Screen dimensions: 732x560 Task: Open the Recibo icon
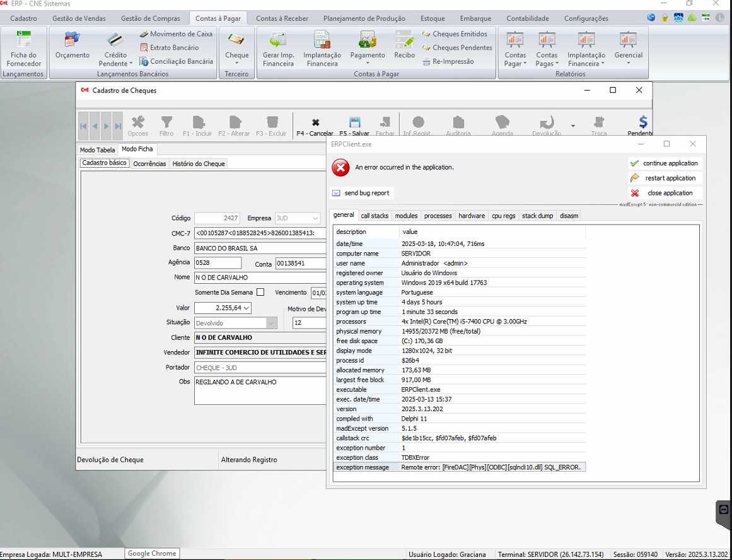coord(404,45)
